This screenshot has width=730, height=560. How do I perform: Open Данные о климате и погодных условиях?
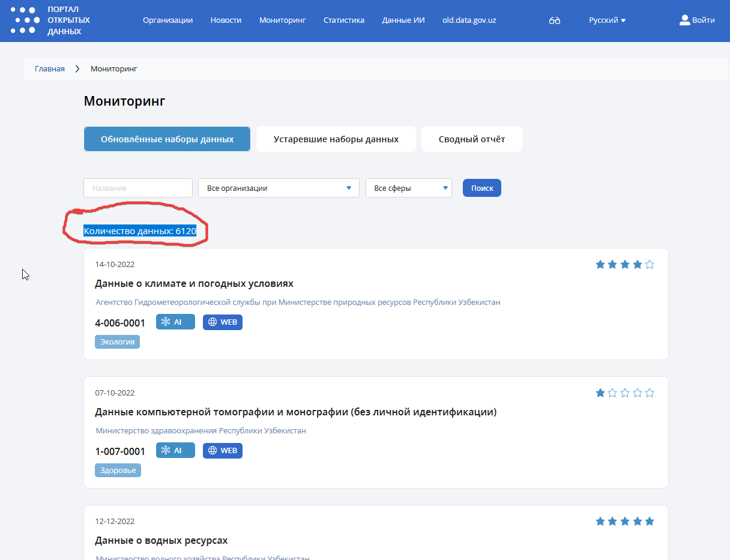194,283
